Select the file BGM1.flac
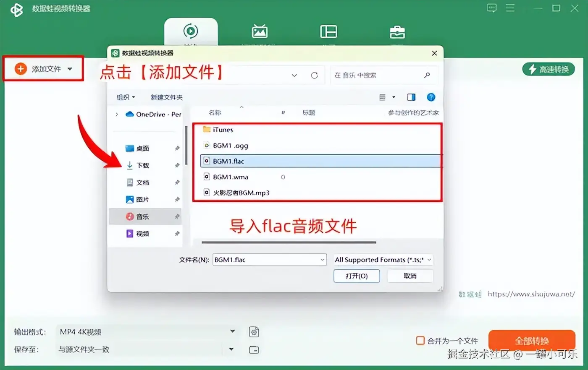Screen dimensions: 588x370 coord(321,161)
